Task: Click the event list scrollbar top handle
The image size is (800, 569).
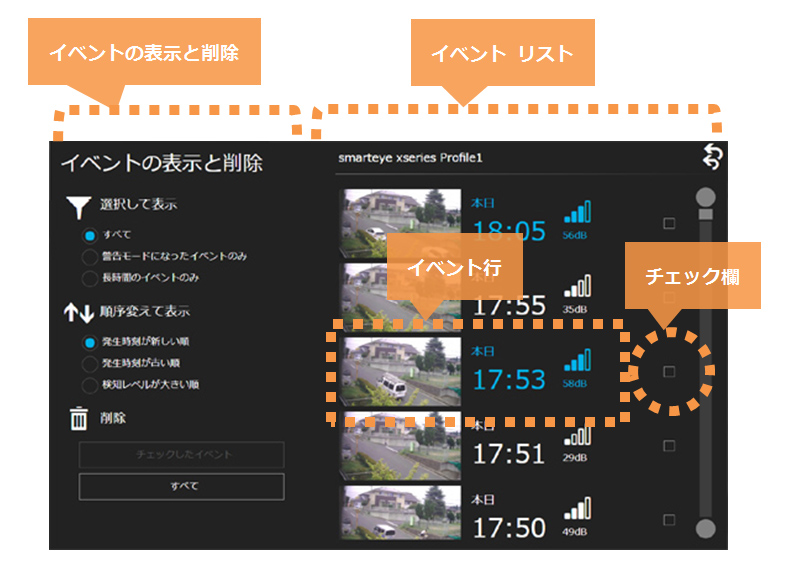Action: pos(706,196)
